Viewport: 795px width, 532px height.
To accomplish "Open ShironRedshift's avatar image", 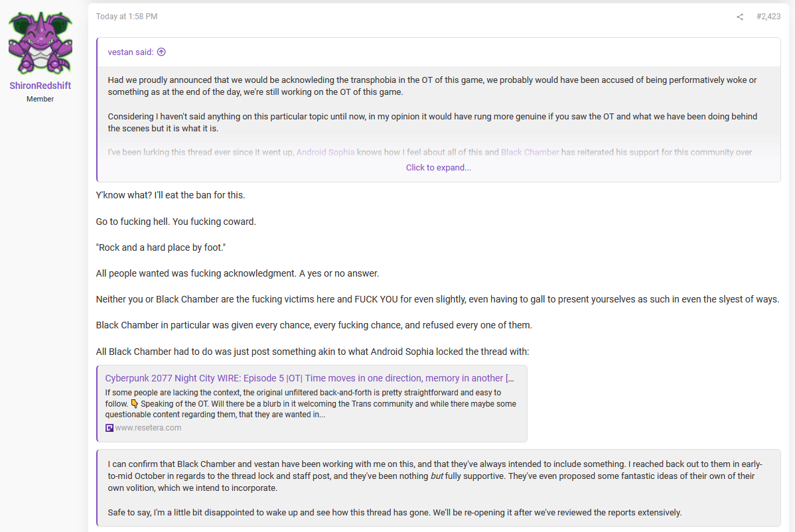I will click(40, 43).
